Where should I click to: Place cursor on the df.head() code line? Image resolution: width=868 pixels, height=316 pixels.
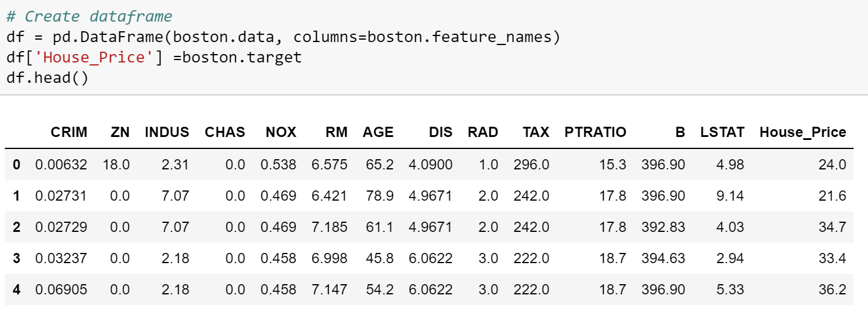tap(47, 78)
